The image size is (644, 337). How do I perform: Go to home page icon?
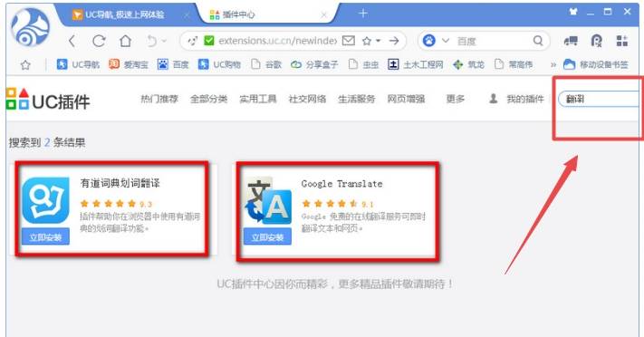pos(125,41)
